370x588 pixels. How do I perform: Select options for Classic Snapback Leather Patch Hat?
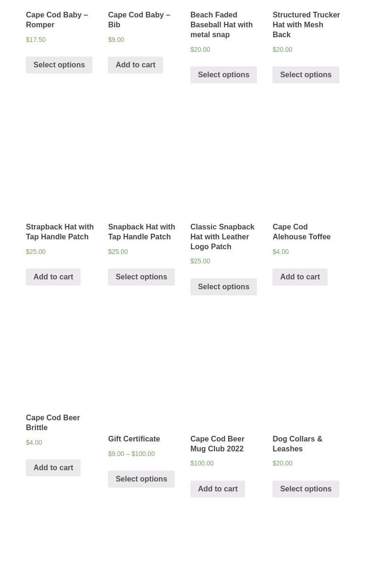[223, 287]
